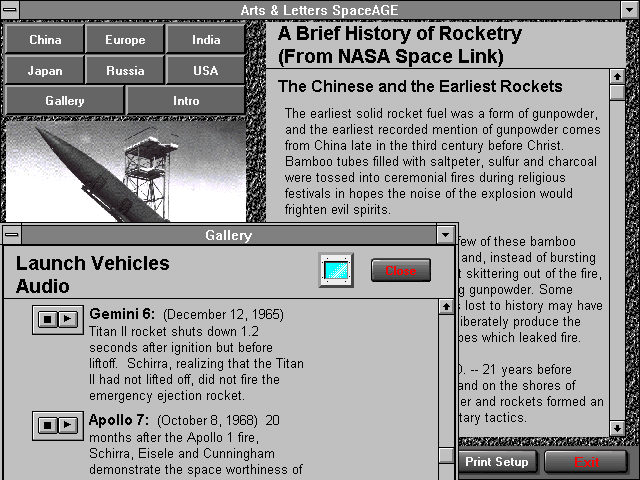Click the rocket and tower photograph
This screenshot has width=640, height=480.
(126, 171)
